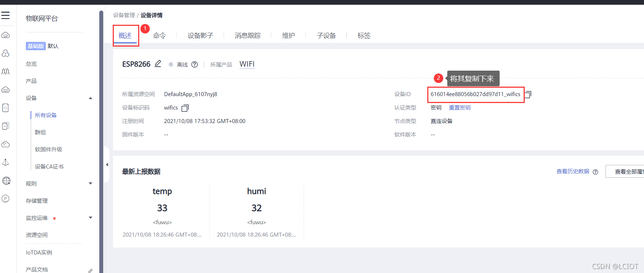Screen dimensions: 644x273
Task: Open IoTDA实例 in the sidebar
Action: pyautogui.click(x=39, y=252)
